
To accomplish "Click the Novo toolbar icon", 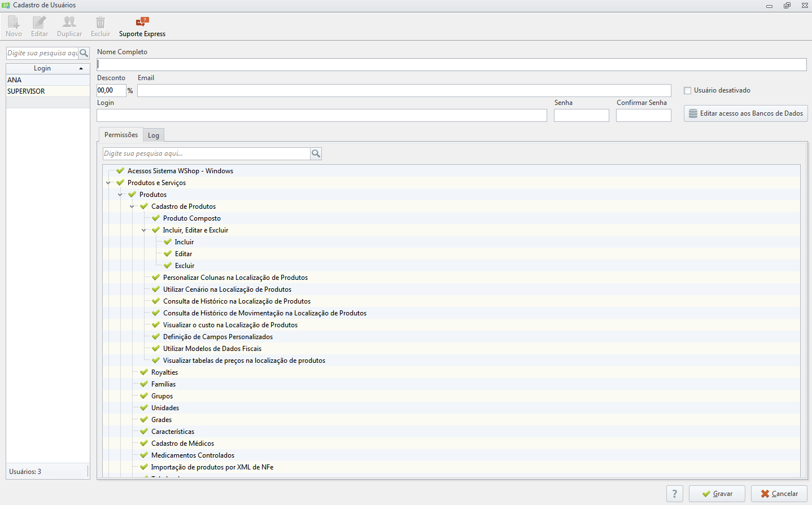I will [14, 23].
